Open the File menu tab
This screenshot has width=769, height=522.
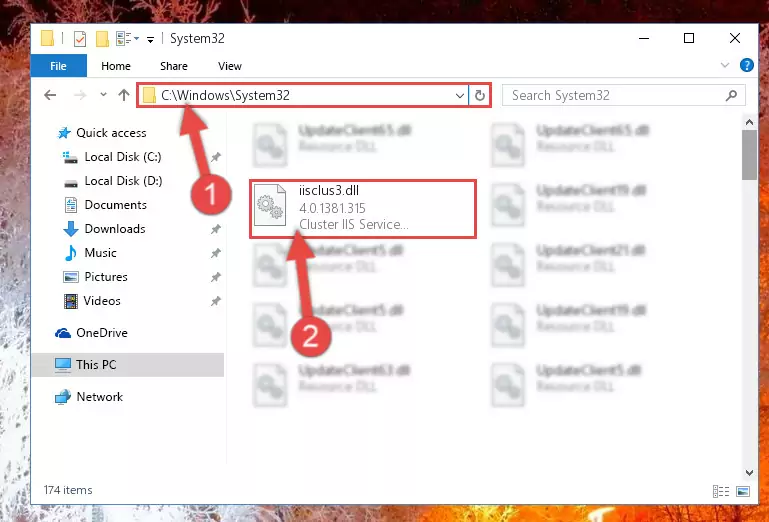click(x=58, y=66)
